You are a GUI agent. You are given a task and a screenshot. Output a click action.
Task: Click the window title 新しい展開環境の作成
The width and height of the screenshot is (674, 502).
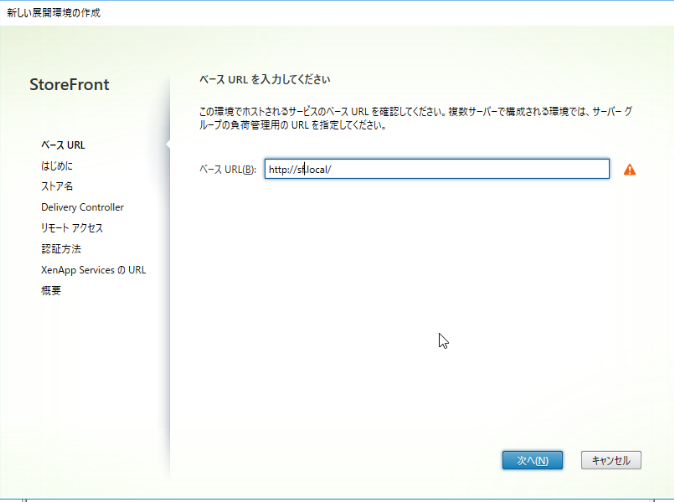[54, 13]
